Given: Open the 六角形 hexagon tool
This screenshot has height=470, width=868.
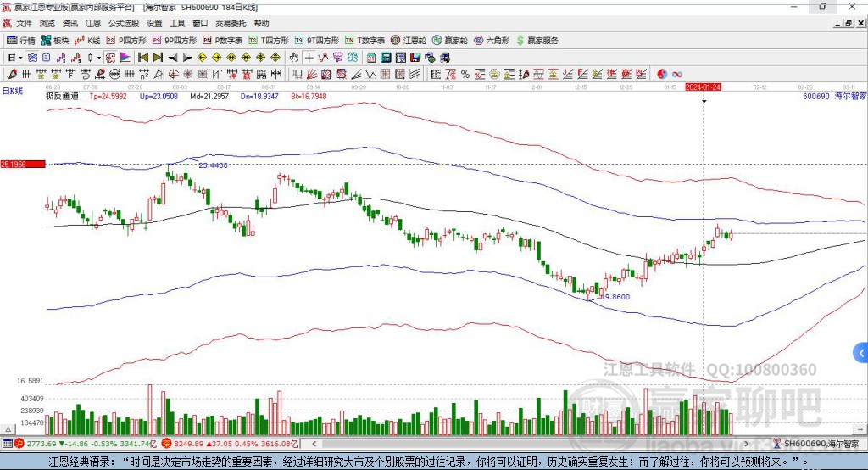Looking at the screenshot, I should click(492, 41).
